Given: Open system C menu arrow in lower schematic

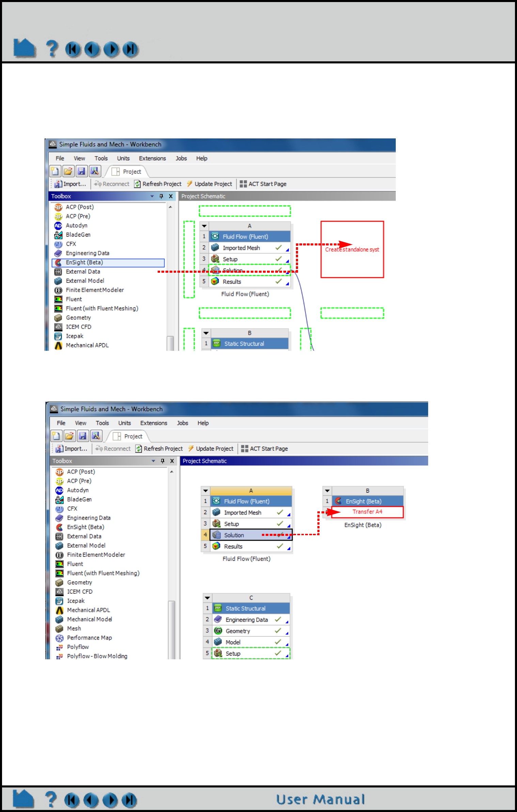Looking at the screenshot, I should click(x=207, y=598).
